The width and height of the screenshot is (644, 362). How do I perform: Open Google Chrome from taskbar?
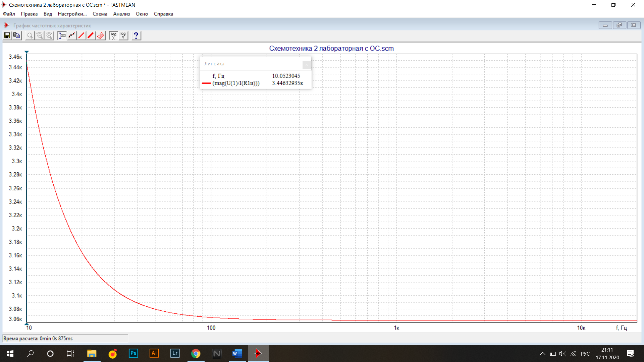(196, 354)
